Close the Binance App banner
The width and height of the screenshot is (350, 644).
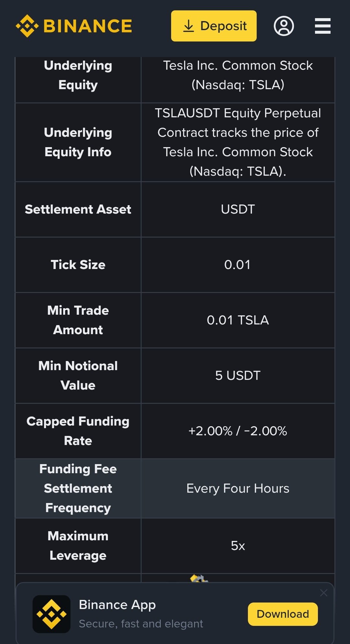323,593
